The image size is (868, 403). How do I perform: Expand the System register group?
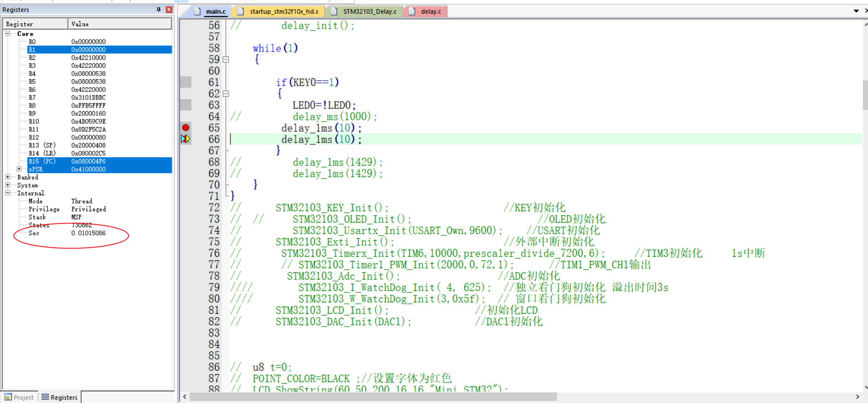click(8, 185)
